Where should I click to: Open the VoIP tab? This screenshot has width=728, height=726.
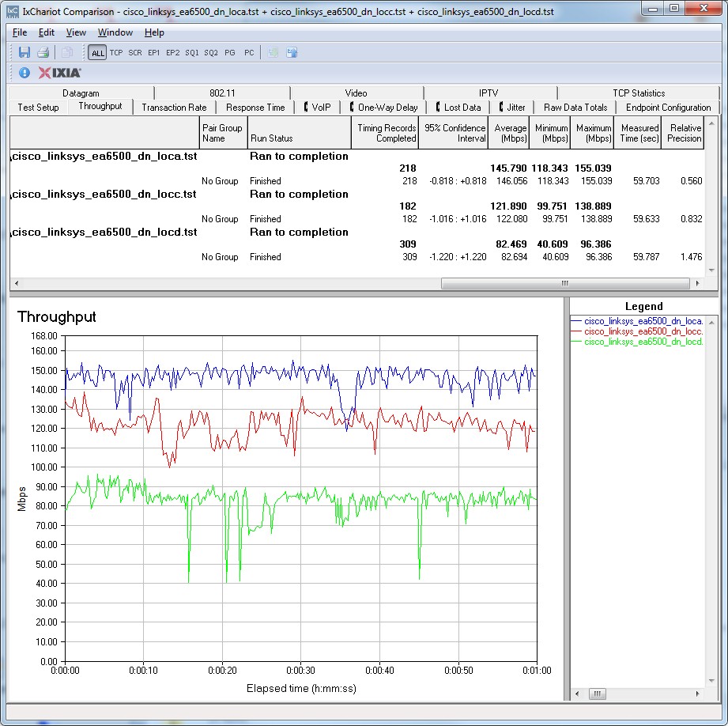pyautogui.click(x=318, y=108)
